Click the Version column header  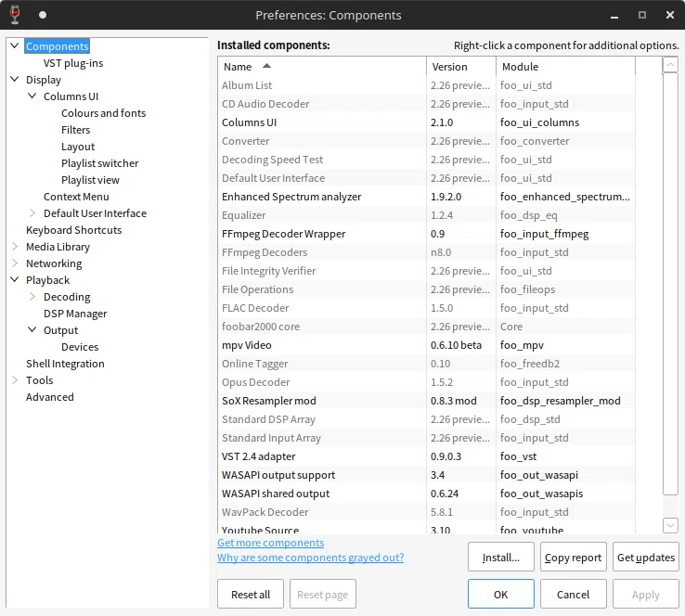point(461,67)
